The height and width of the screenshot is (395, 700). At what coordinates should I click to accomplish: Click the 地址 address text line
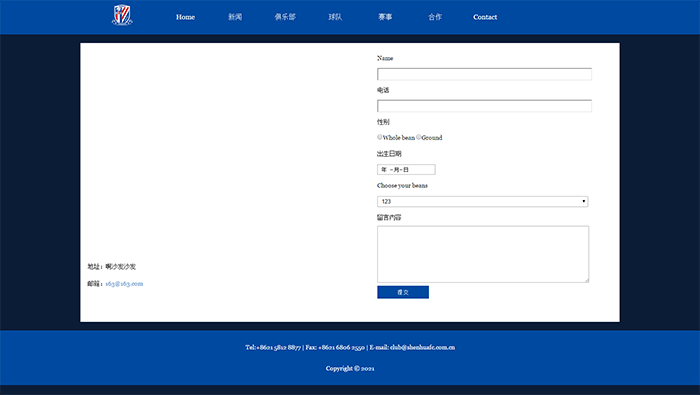click(x=112, y=267)
